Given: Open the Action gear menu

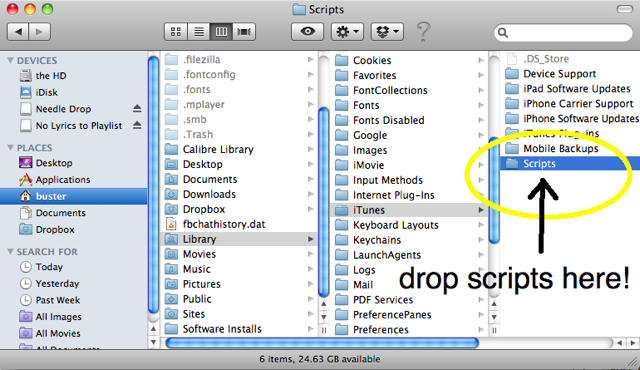Looking at the screenshot, I should [x=347, y=31].
